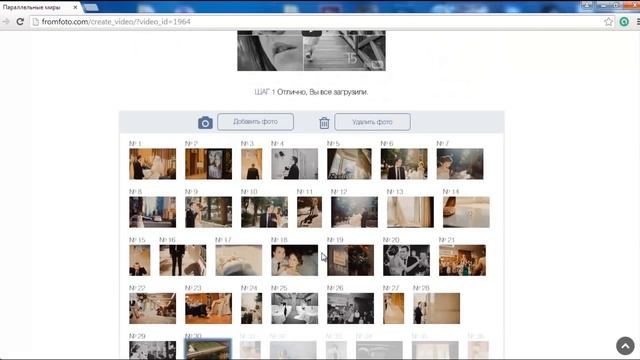
Task: Select photo thumbnail № 5
Action: (349, 164)
